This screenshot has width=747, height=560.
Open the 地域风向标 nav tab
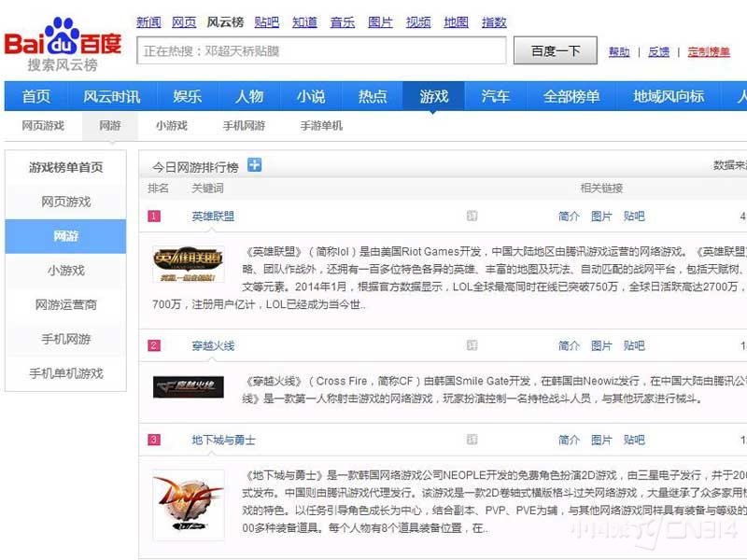coord(669,96)
